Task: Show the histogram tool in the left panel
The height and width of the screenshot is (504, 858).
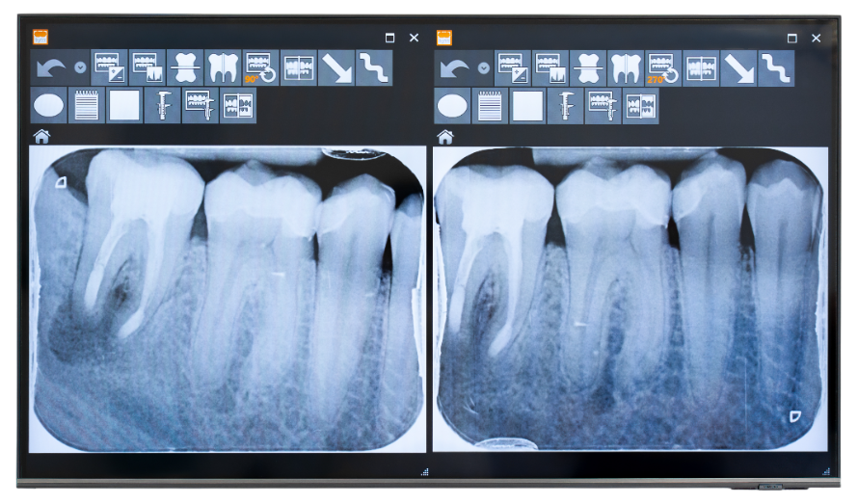Action: [147, 68]
